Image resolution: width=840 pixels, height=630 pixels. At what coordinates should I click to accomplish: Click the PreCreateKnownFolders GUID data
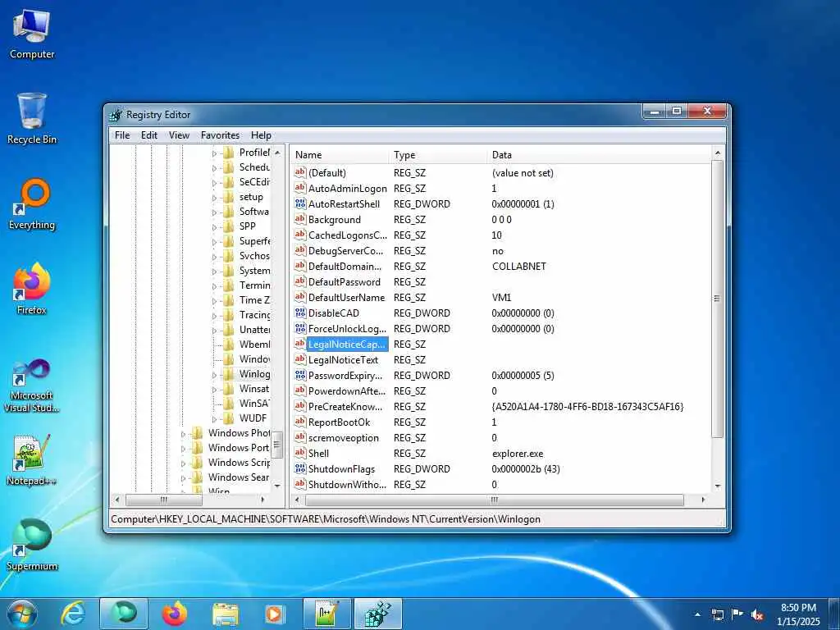[587, 407]
